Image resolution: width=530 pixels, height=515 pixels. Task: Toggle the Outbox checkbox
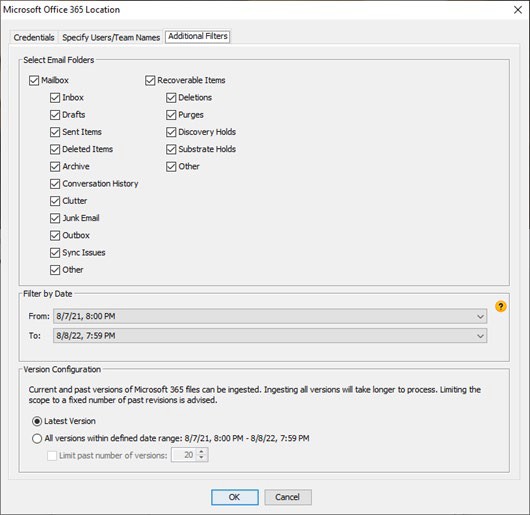point(55,236)
